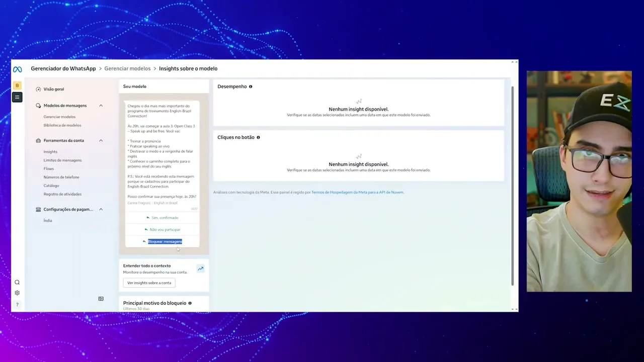This screenshot has width=644, height=362.
Task: Open Flows in the sidebar
Action: [x=48, y=169]
